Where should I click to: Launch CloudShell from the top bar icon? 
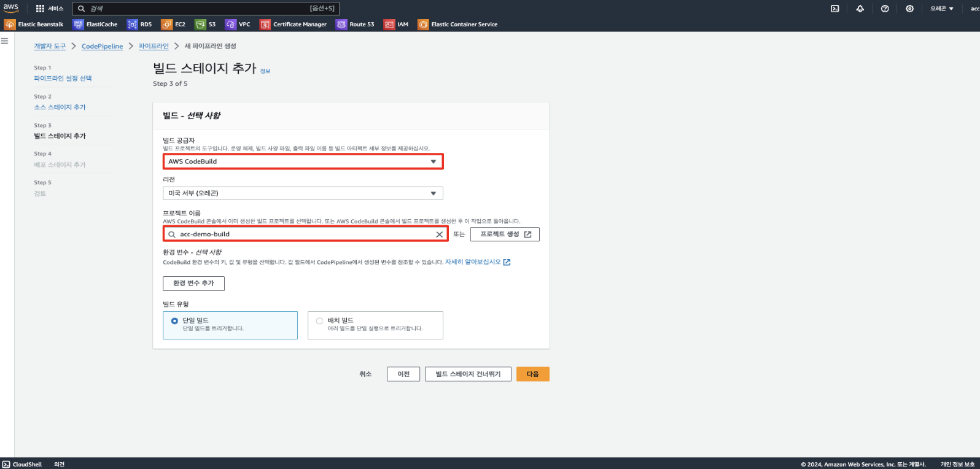click(834, 9)
